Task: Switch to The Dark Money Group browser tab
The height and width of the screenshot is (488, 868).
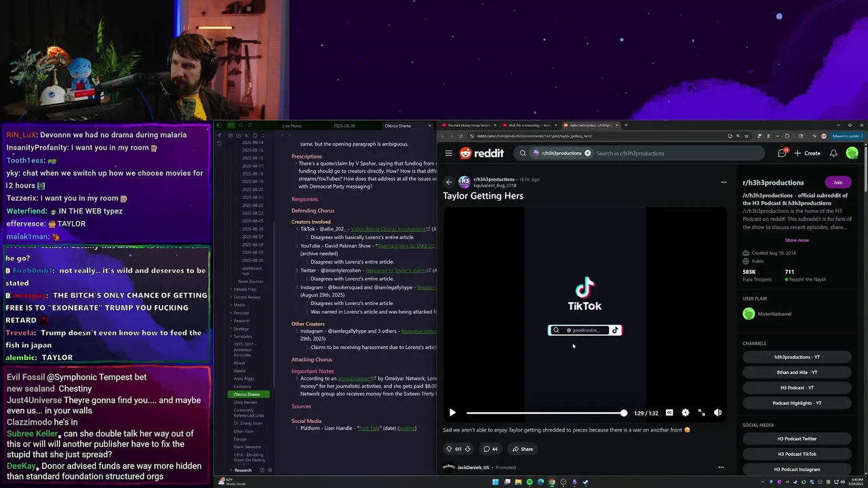Action: click(468, 125)
